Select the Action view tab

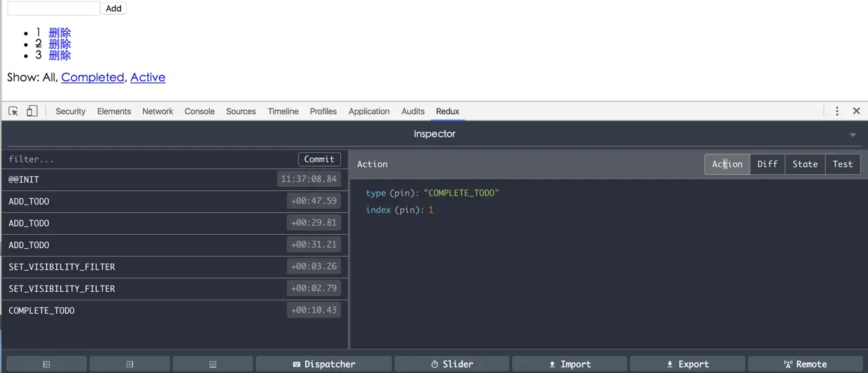727,164
